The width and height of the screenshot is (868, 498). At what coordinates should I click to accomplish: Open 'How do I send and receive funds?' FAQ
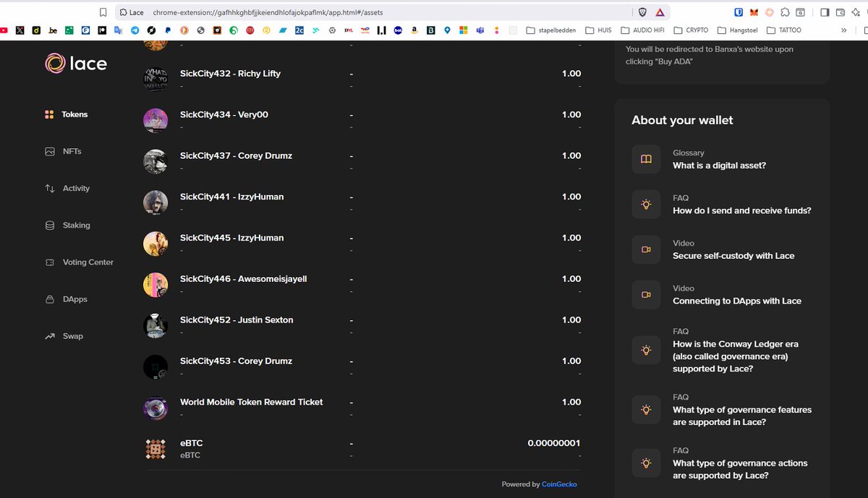pyautogui.click(x=741, y=211)
